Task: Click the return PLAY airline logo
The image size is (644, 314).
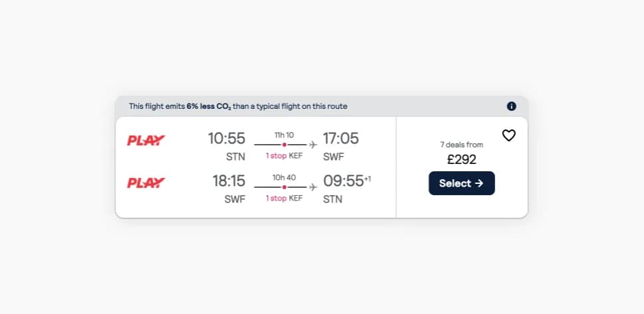Action: click(146, 183)
